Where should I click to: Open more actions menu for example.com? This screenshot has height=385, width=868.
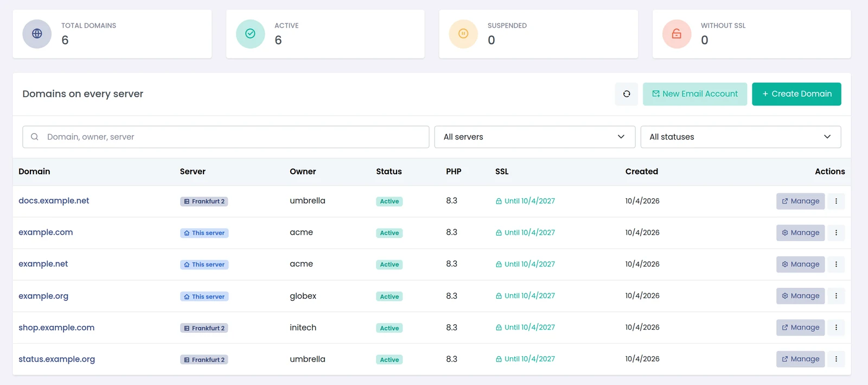click(836, 232)
